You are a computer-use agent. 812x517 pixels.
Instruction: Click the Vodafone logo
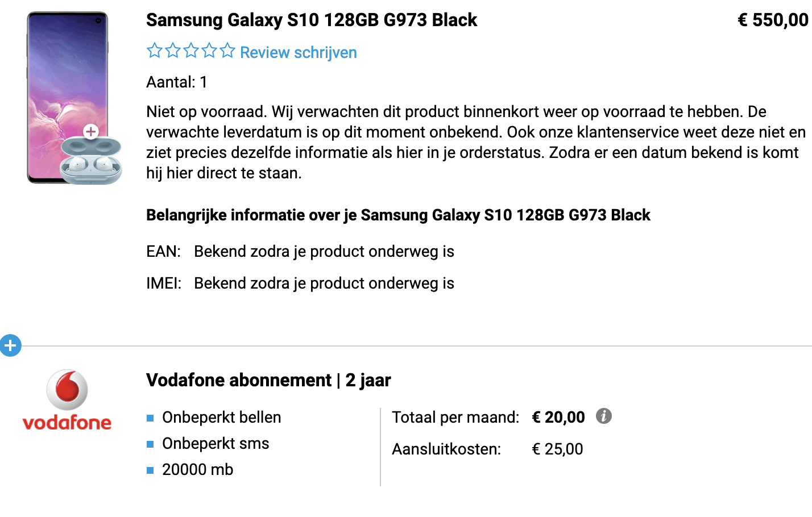click(67, 400)
